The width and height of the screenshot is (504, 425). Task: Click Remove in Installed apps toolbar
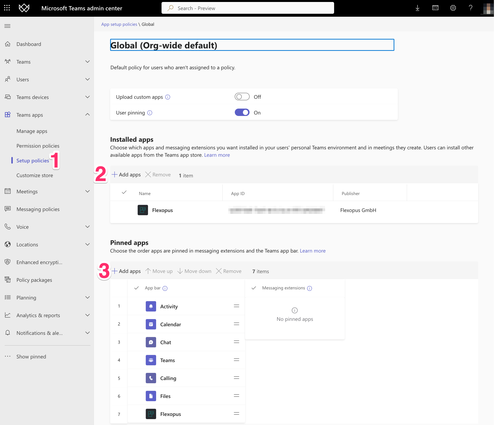pos(158,174)
